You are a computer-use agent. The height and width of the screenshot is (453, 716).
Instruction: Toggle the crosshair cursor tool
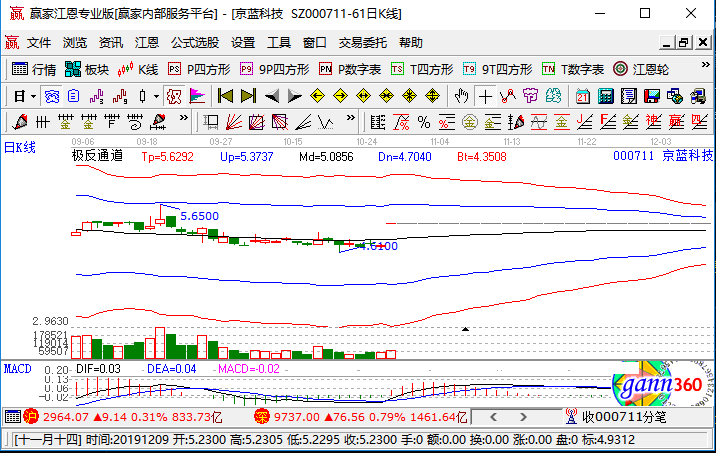(485, 96)
